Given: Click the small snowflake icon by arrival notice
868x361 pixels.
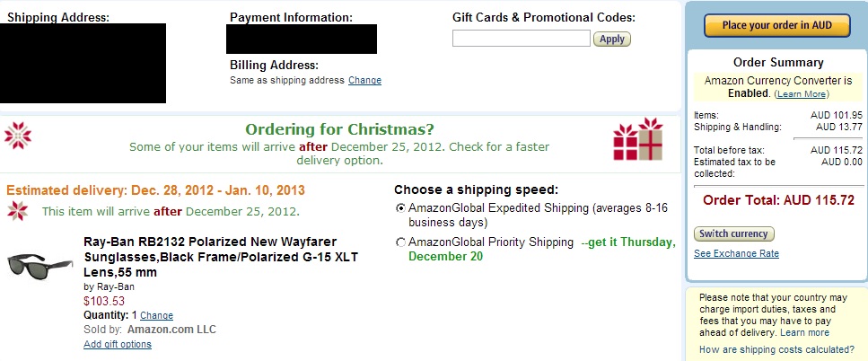Looking at the screenshot, I should click(x=18, y=211).
